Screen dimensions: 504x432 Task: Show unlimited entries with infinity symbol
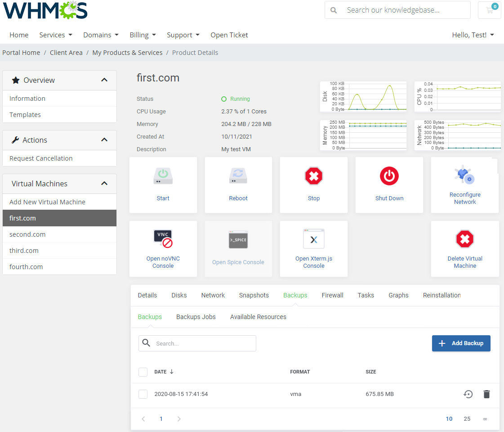(x=485, y=419)
